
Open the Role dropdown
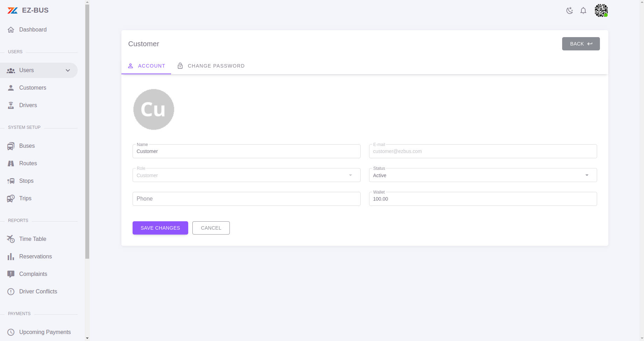(x=350, y=175)
